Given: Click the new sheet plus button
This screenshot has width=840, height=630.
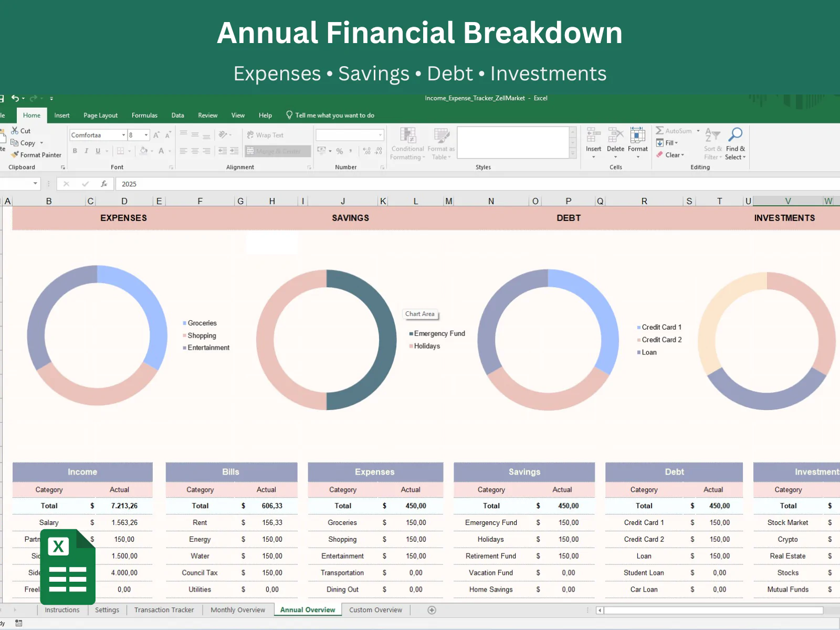Looking at the screenshot, I should (432, 610).
